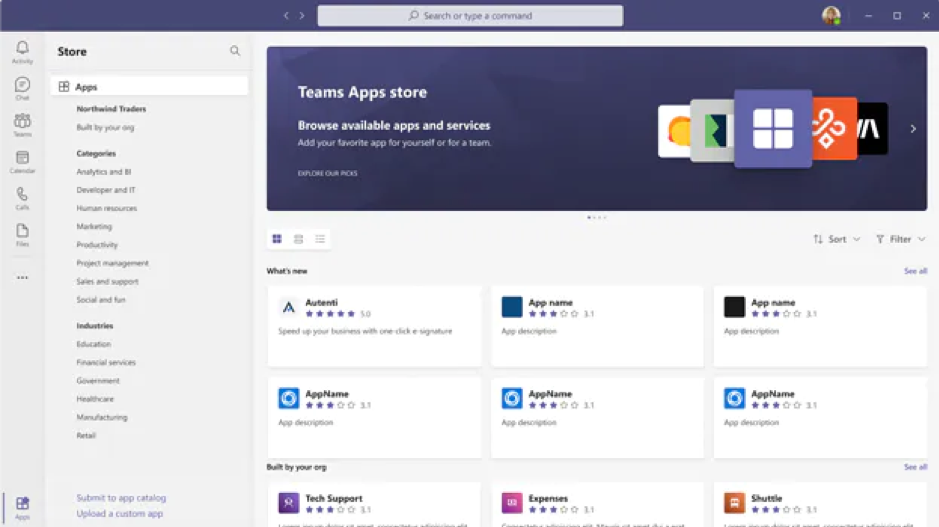Open Built by your org category

(x=105, y=127)
